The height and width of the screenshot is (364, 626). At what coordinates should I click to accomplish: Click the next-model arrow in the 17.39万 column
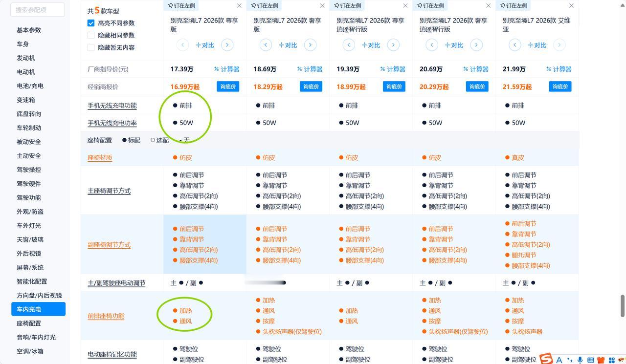click(227, 45)
